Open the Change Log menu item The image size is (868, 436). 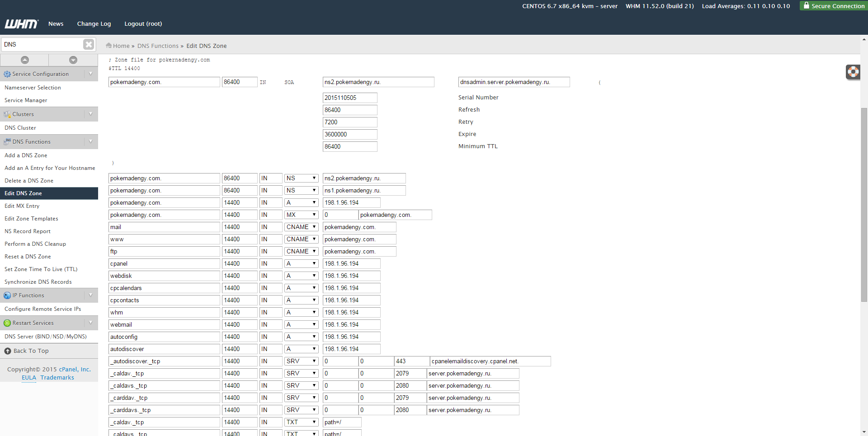tap(94, 24)
